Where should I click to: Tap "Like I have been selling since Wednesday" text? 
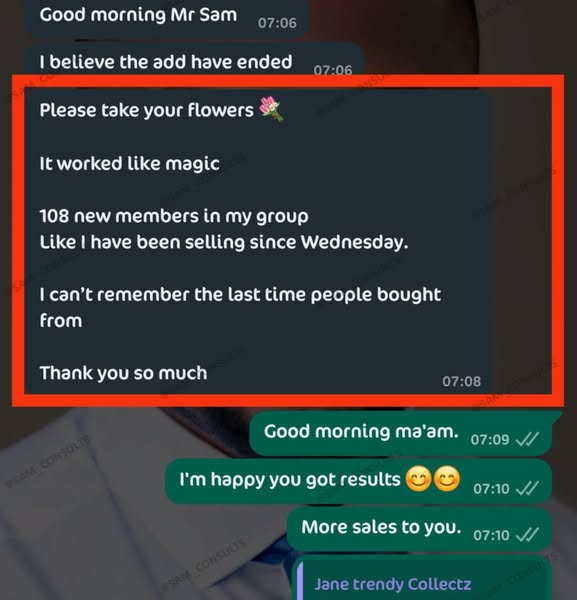click(x=224, y=243)
